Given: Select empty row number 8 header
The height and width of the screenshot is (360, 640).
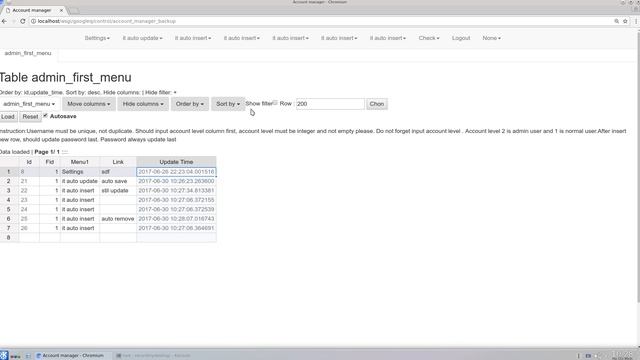Looking at the screenshot, I should 9,238.
